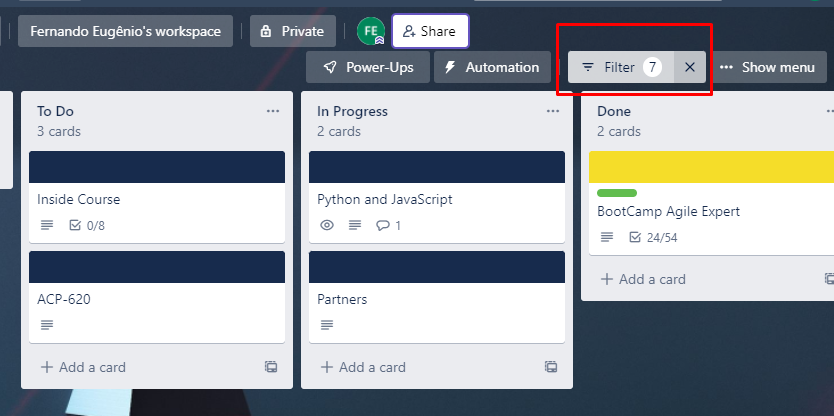Click the filter count badge 7
Image resolution: width=834 pixels, height=416 pixels.
coord(653,67)
